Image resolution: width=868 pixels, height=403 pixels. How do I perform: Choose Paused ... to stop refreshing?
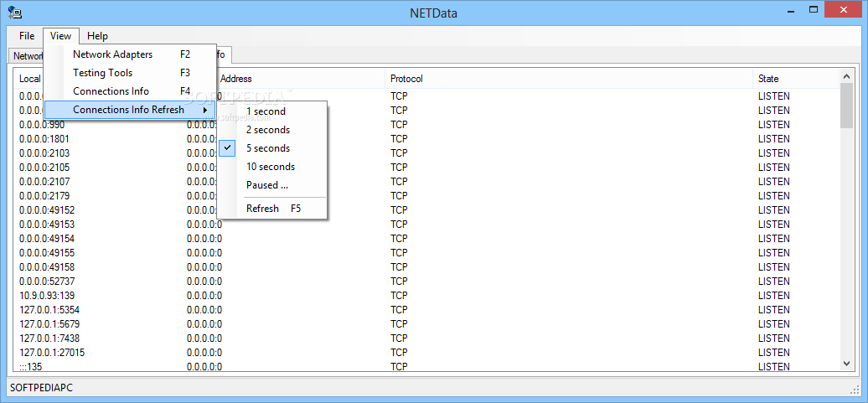272,185
